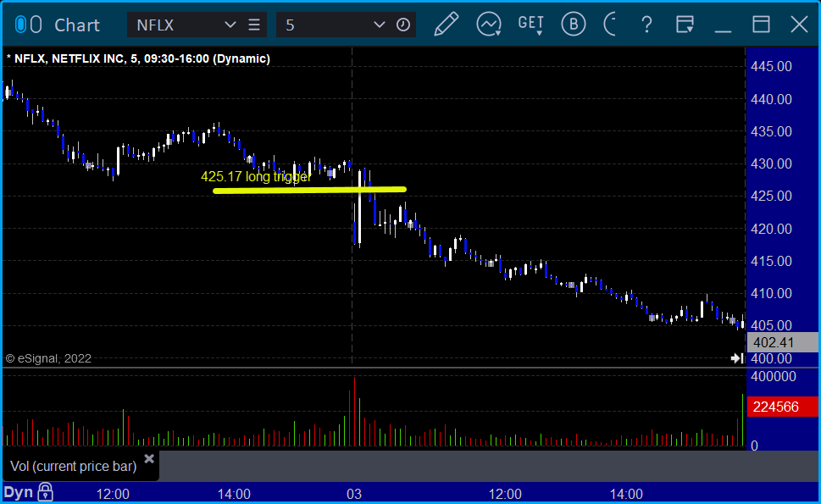Viewport: 821px width, 504px height.
Task: Click the 415.00 price axis label
Action: point(771,261)
